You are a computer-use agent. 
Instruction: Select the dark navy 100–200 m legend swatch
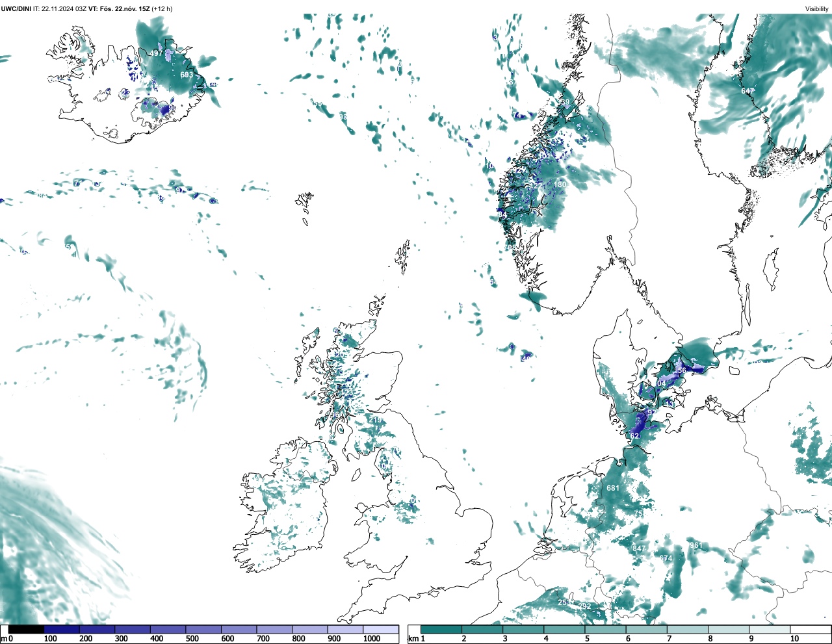[62, 629]
